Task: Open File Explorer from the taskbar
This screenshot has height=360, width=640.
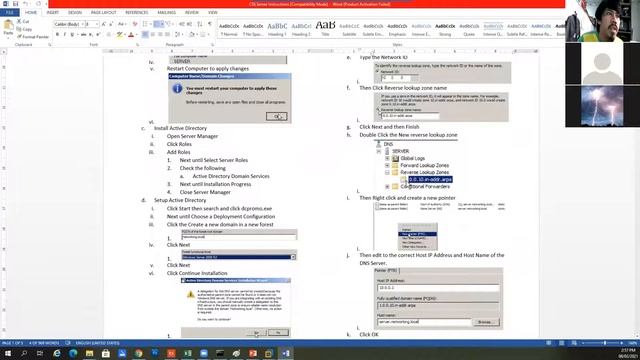Action: coord(89,353)
